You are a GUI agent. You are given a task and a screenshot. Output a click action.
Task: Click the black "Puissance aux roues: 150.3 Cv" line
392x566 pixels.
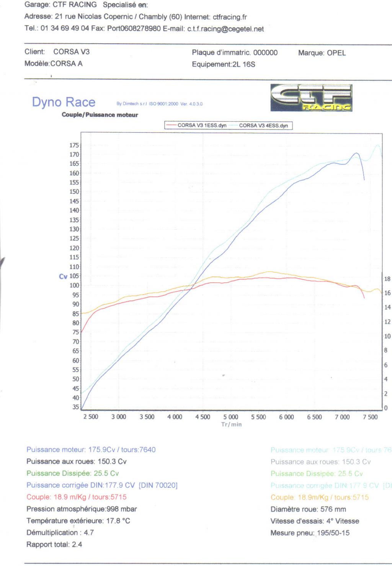point(77,461)
